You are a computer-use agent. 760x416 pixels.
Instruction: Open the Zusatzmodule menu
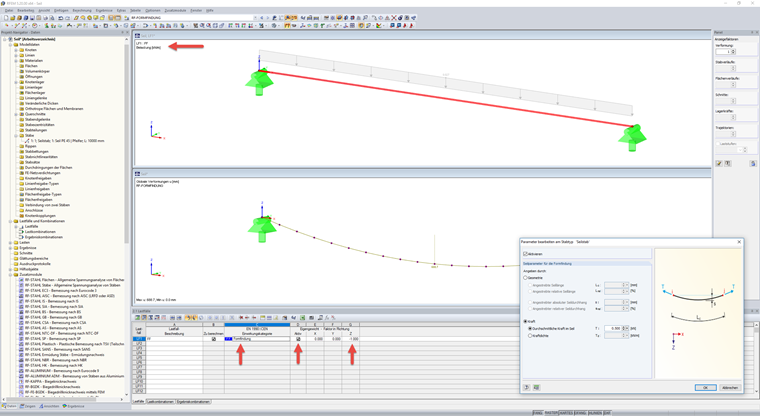pos(175,10)
